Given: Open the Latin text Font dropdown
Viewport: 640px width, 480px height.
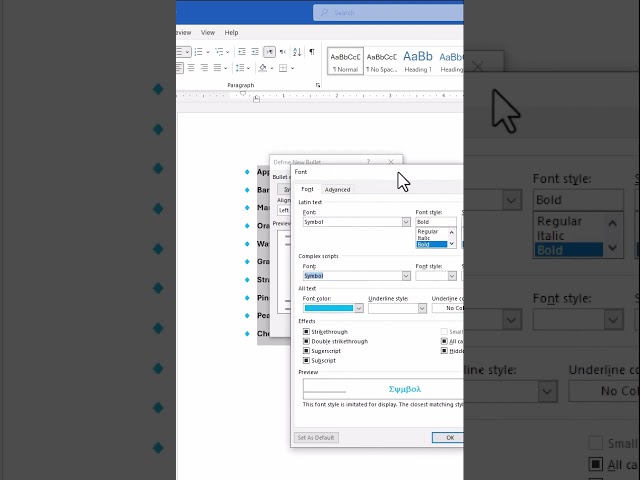Looking at the screenshot, I should pyautogui.click(x=406, y=222).
